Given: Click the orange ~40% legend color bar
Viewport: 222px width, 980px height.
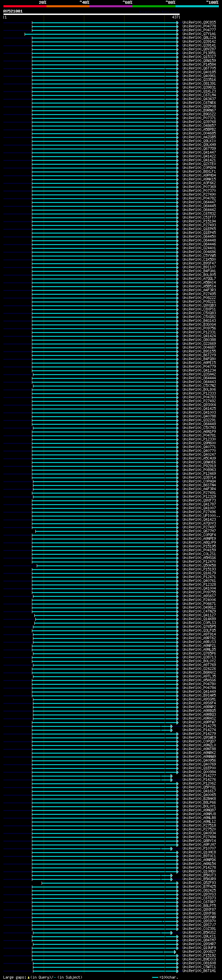Looking at the screenshot, I should pyautogui.click(x=68, y=6).
